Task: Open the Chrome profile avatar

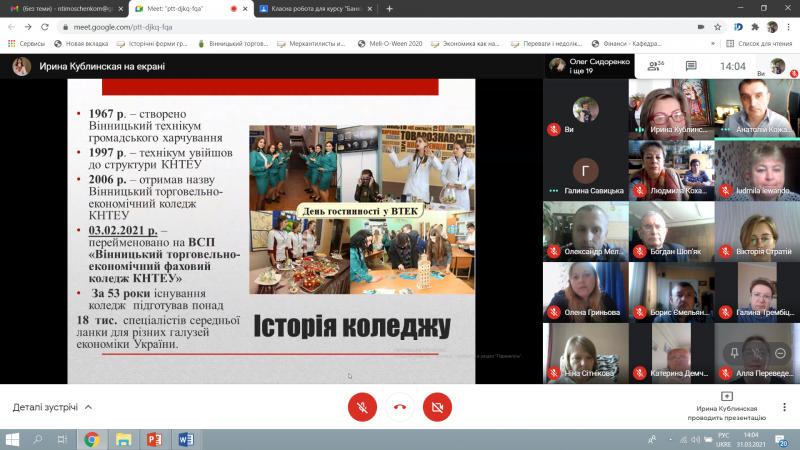Action: coord(772,27)
